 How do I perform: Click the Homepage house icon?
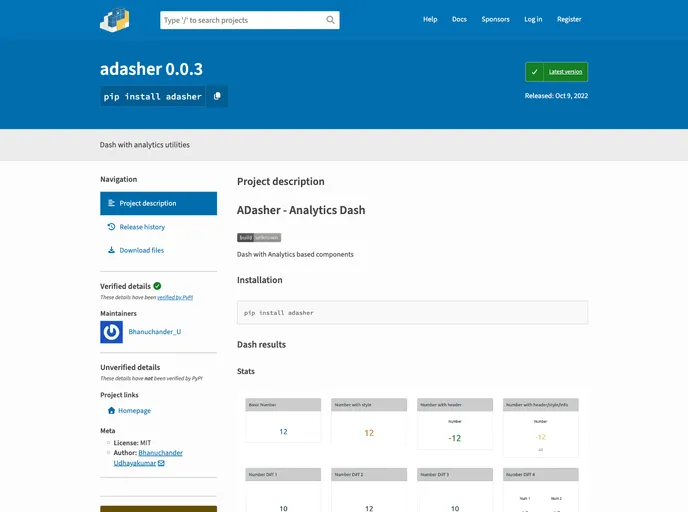[x=111, y=411]
